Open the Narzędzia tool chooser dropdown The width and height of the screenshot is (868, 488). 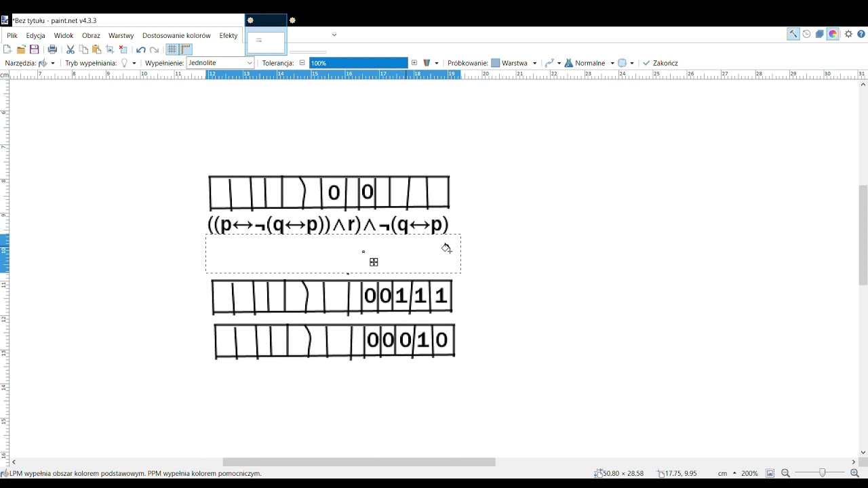coord(53,63)
